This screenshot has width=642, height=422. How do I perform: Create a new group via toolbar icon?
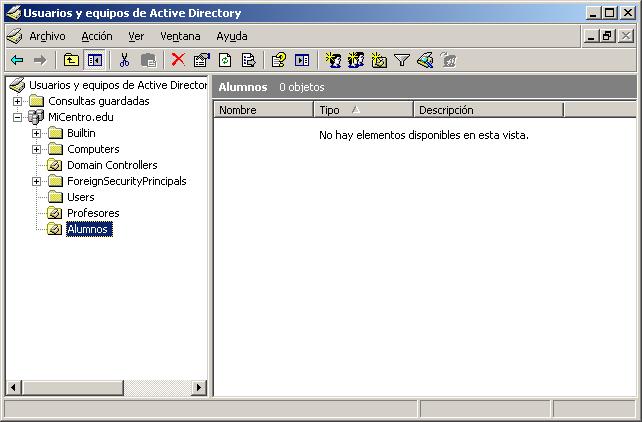click(x=356, y=60)
